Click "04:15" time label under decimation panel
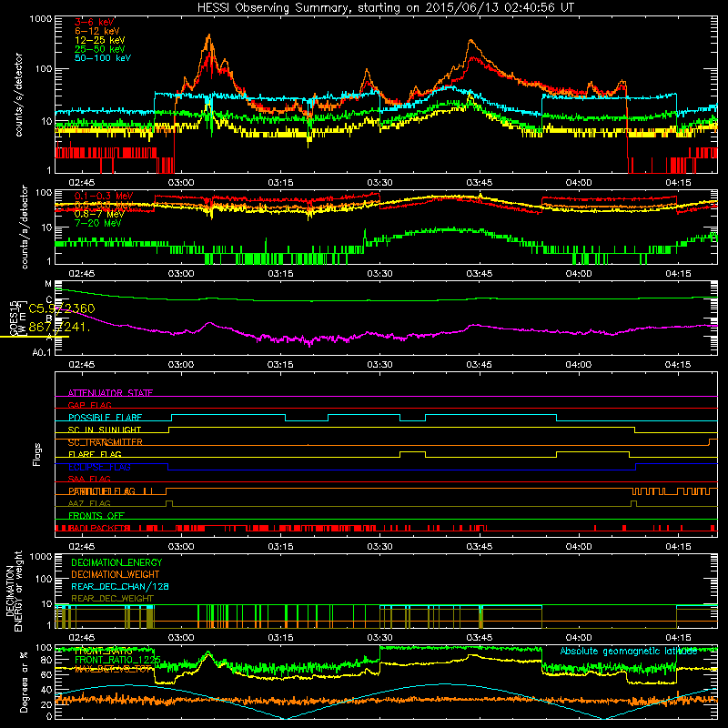 tap(678, 638)
